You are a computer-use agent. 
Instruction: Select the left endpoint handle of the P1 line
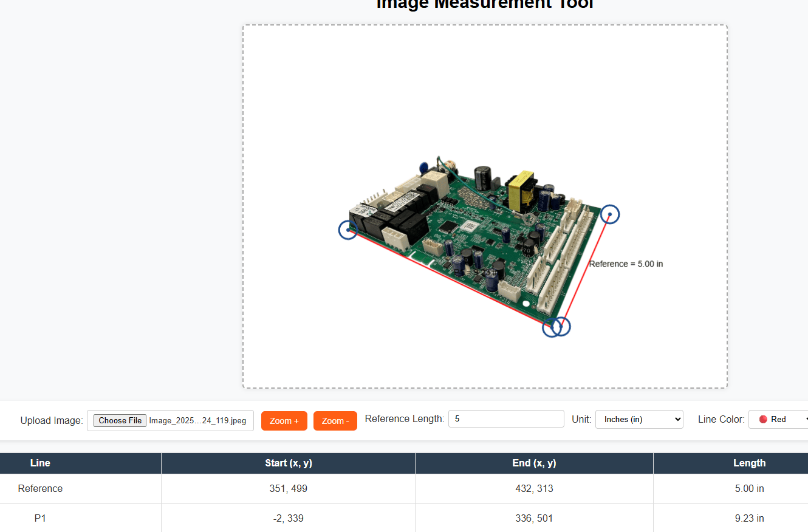click(x=348, y=230)
